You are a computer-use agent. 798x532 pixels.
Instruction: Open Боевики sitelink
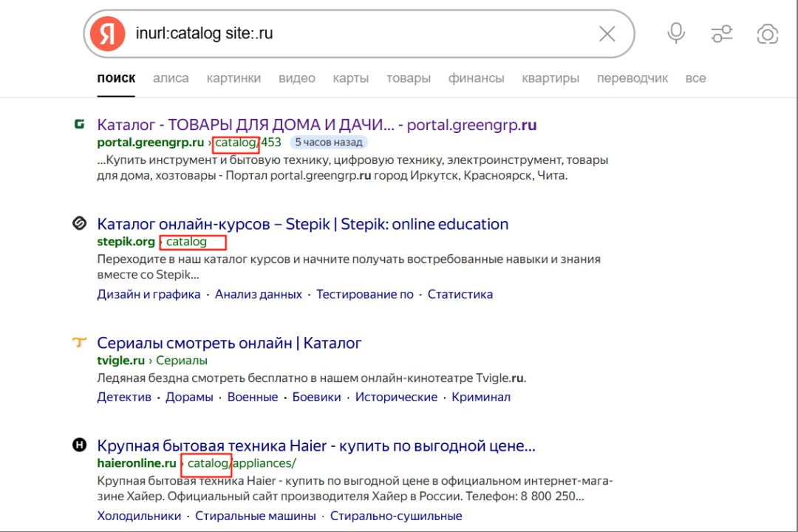(316, 397)
